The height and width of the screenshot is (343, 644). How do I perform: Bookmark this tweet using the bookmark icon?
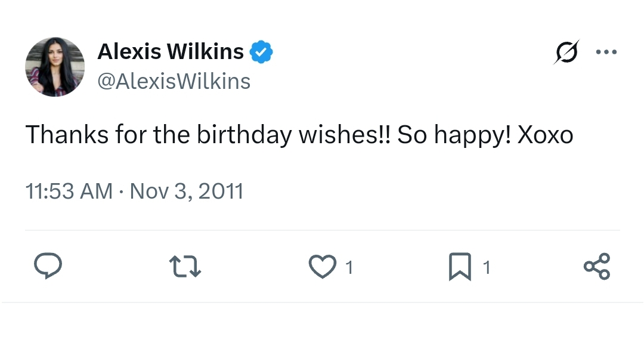460,267
